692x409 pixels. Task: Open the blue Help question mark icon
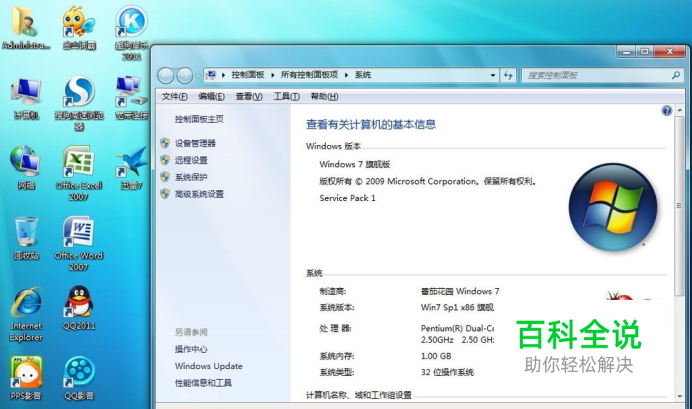coord(666,110)
